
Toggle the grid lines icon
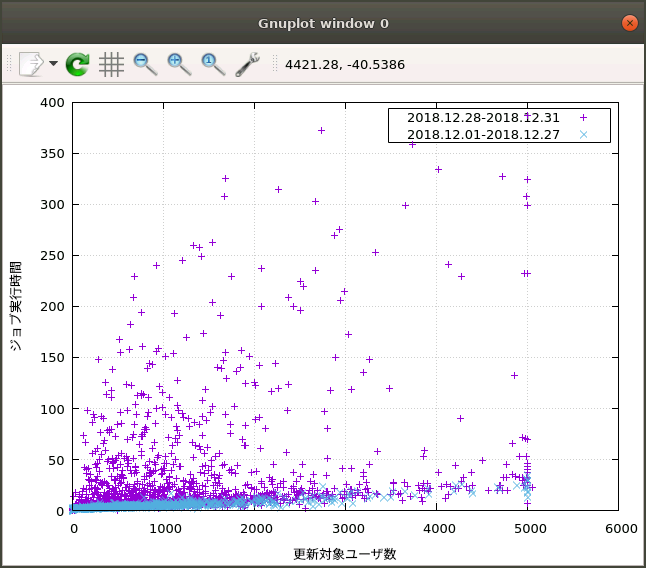coord(111,64)
